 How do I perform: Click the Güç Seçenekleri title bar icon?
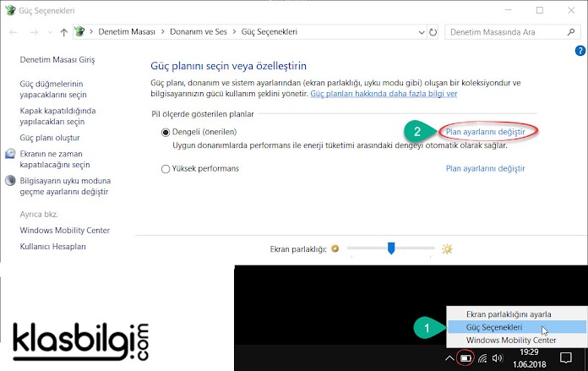tap(10, 10)
